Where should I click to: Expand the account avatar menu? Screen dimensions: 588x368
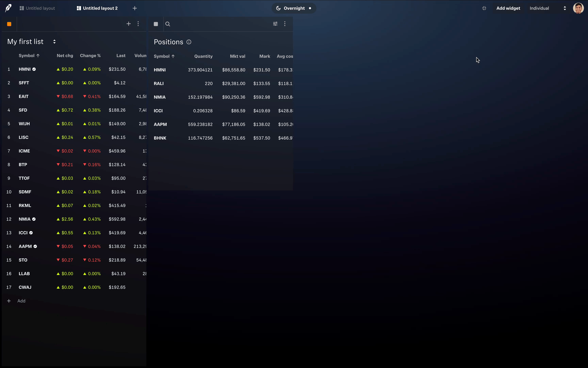[x=578, y=8]
